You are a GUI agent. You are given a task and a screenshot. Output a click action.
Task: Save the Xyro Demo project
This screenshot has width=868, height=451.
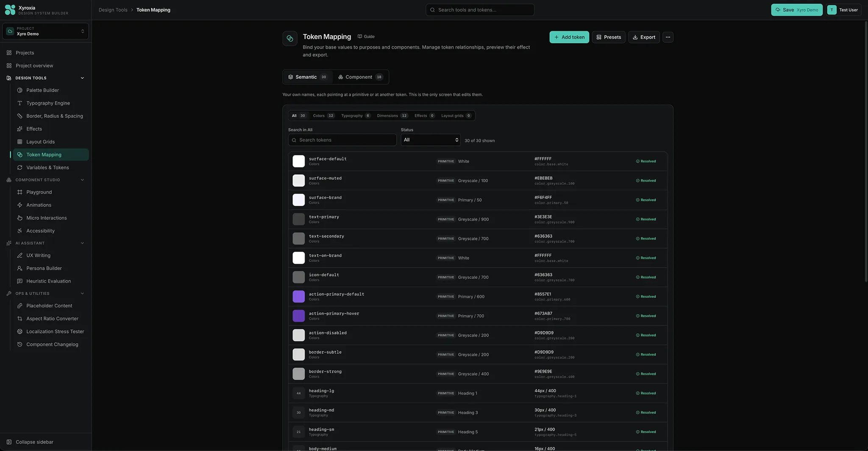[x=797, y=10]
